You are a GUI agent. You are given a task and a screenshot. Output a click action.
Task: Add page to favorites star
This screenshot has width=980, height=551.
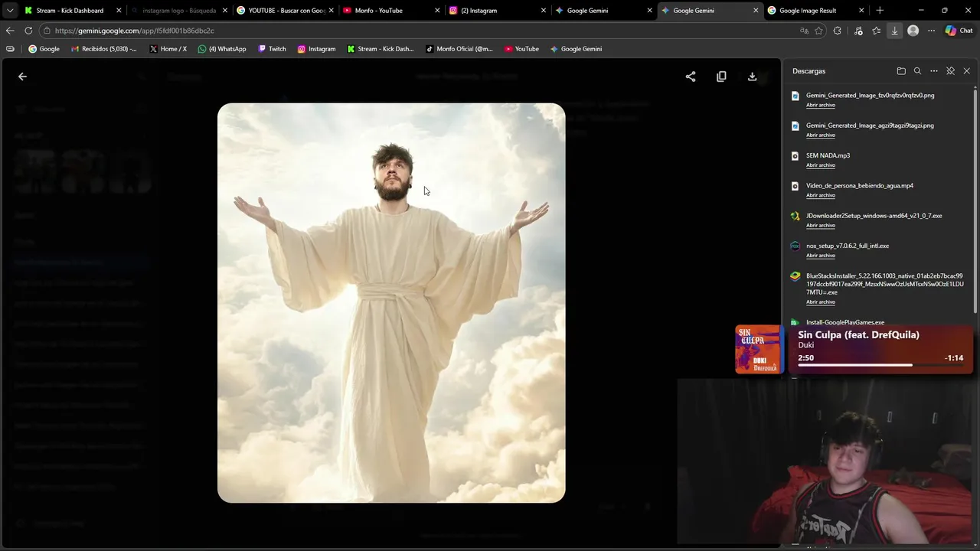[x=818, y=31]
